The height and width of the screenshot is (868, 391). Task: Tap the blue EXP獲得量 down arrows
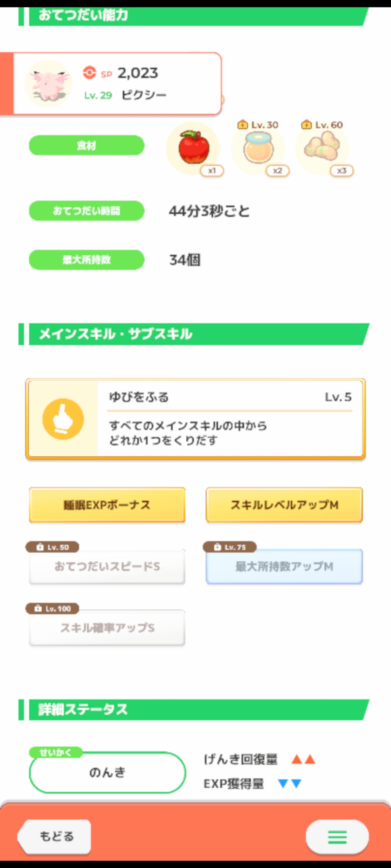pos(290,783)
